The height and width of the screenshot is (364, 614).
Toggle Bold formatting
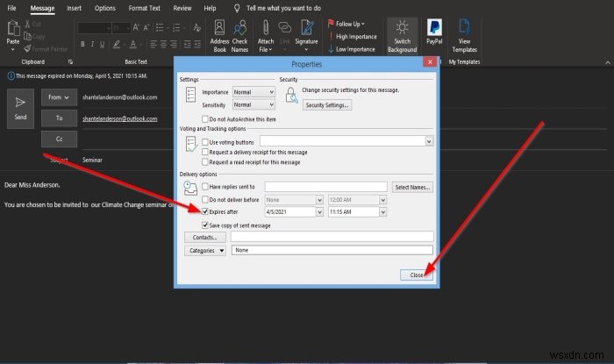pos(82,44)
